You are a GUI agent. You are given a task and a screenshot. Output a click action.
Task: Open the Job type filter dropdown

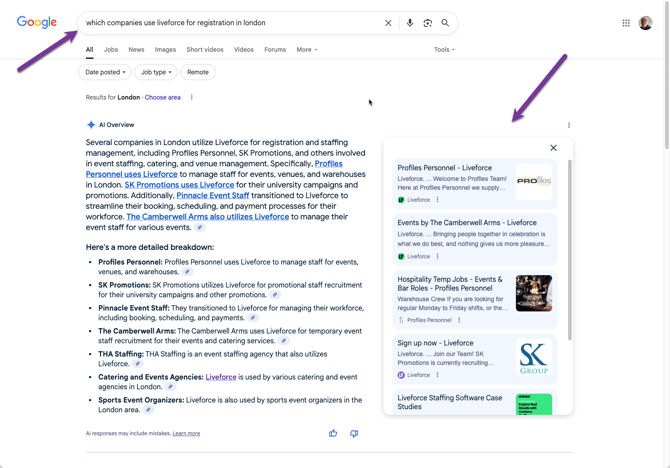(156, 72)
